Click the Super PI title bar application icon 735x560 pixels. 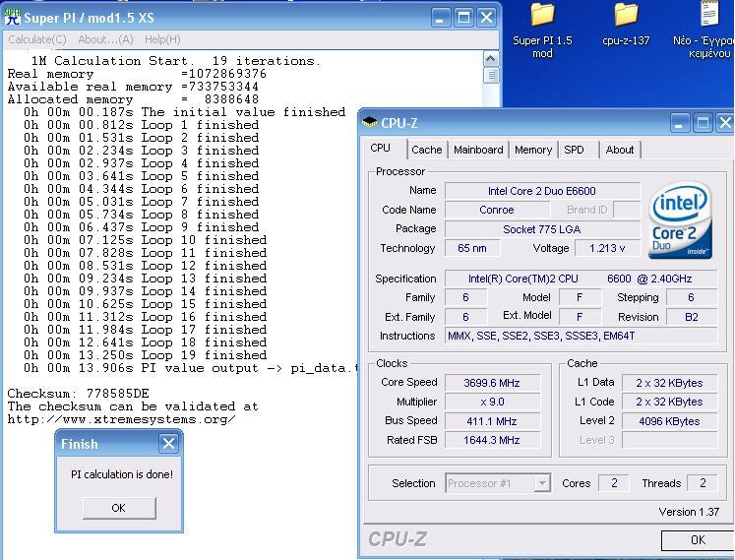pos(13,17)
